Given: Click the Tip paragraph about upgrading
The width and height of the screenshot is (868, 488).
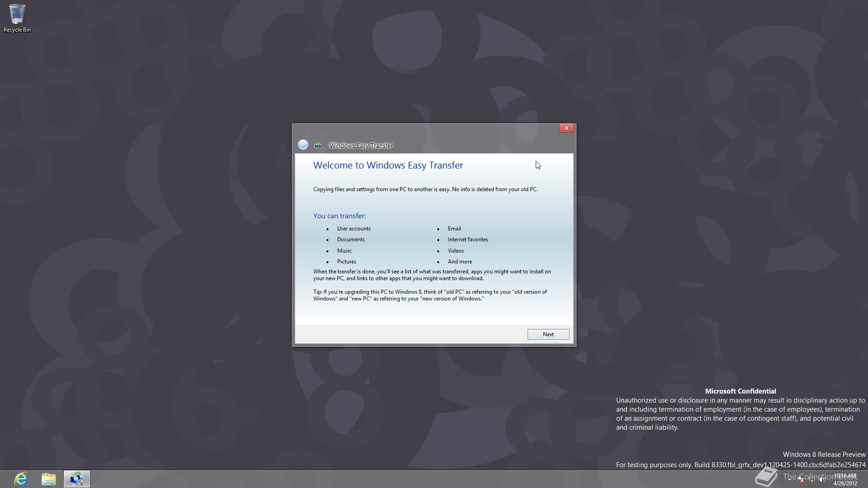Looking at the screenshot, I should [429, 295].
